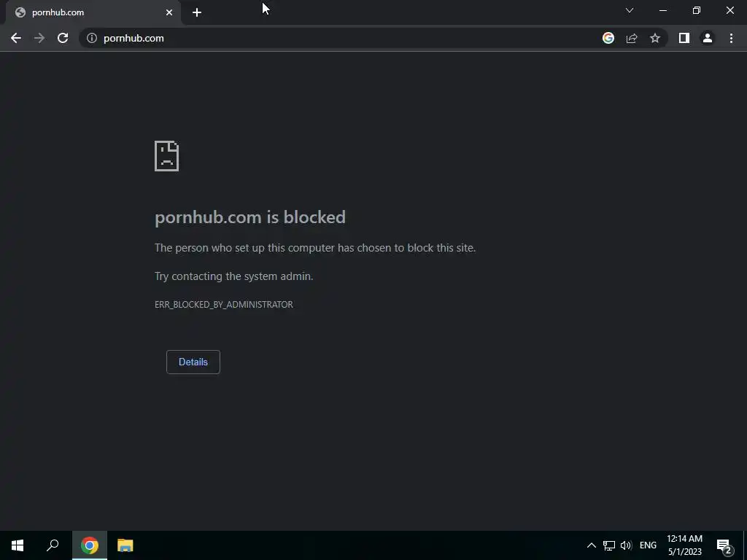Viewport: 747px width, 560px height.
Task: Open Windows taskbar search
Action: point(53,545)
